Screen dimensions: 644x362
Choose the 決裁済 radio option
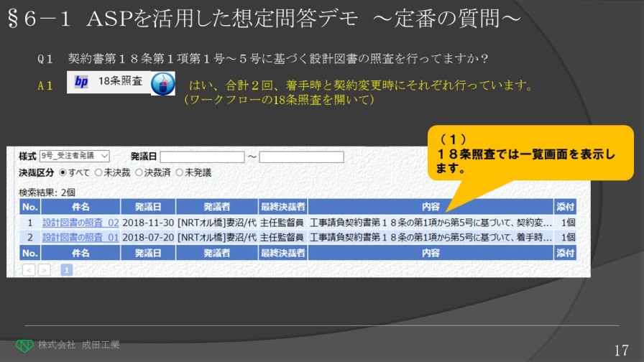[x=139, y=173]
